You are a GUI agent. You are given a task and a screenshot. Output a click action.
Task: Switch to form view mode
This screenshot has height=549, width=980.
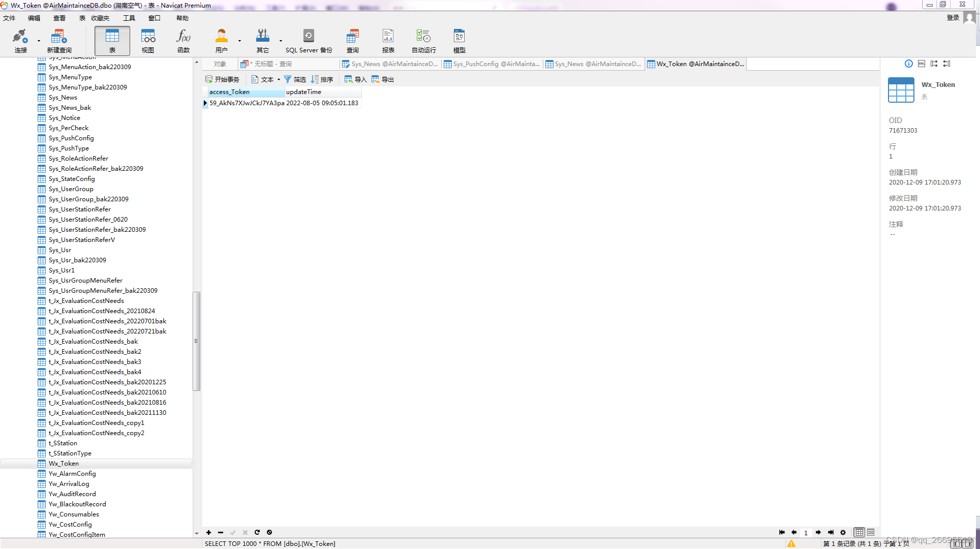tap(871, 532)
